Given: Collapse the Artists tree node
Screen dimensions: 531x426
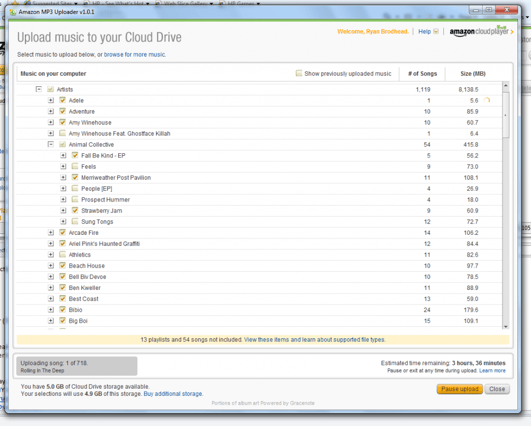Looking at the screenshot, I should [x=39, y=89].
